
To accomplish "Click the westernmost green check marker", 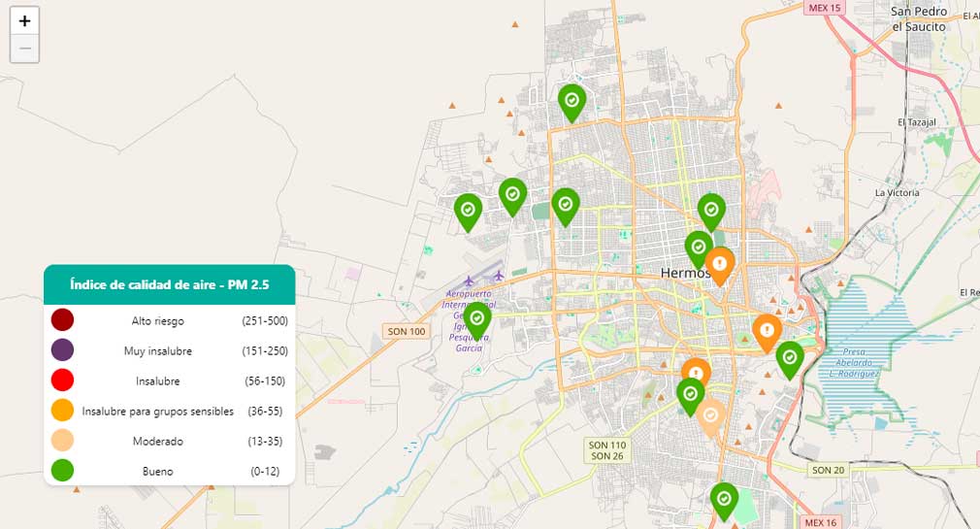I will coord(468,210).
